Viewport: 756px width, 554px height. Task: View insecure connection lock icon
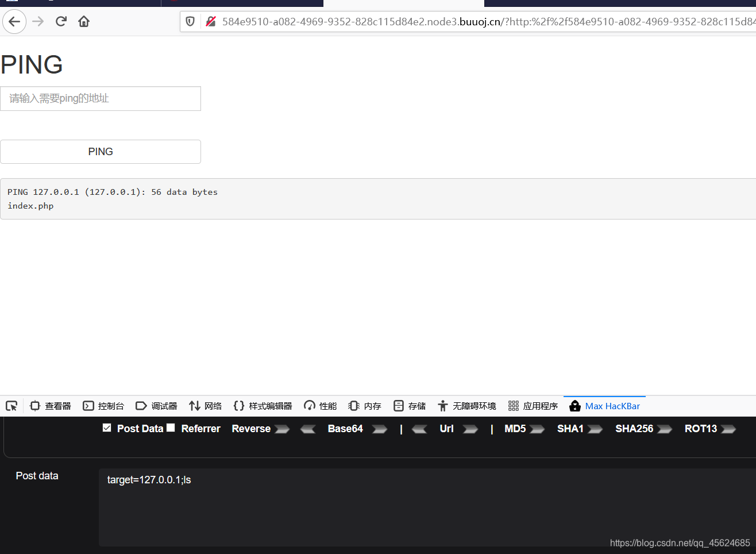click(x=211, y=22)
